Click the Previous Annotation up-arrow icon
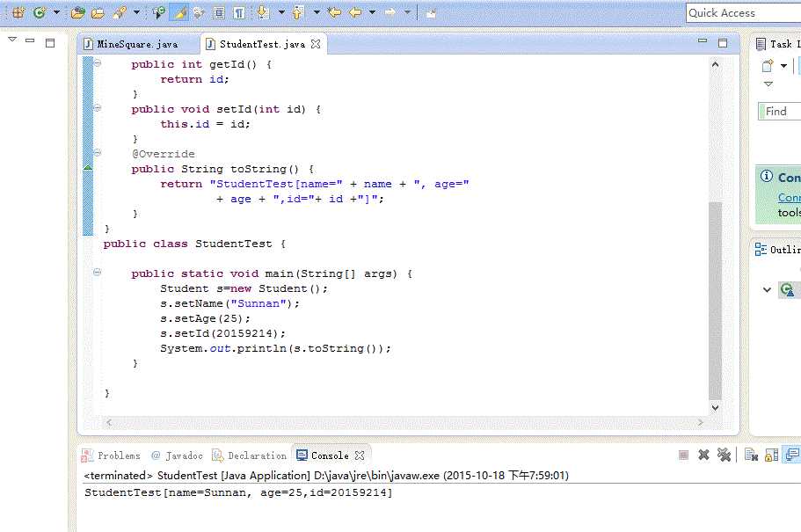801x532 pixels. [x=298, y=12]
